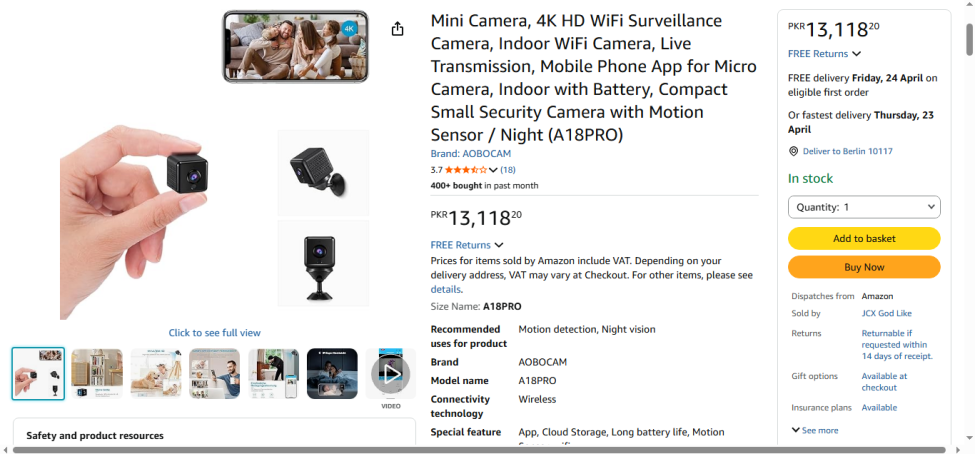Expand the star rating popover arrow
975x454 pixels.
tap(493, 170)
